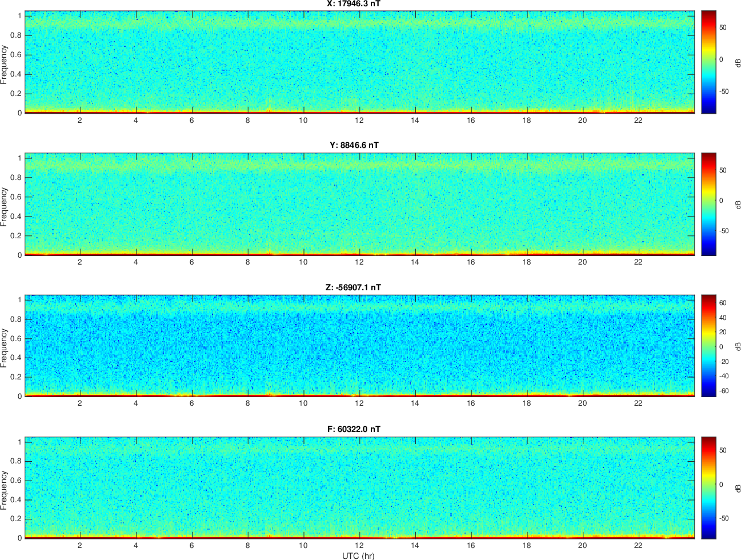The height and width of the screenshot is (560, 741).
Task: Select the F total field spectrogram plot
Action: tap(360, 487)
